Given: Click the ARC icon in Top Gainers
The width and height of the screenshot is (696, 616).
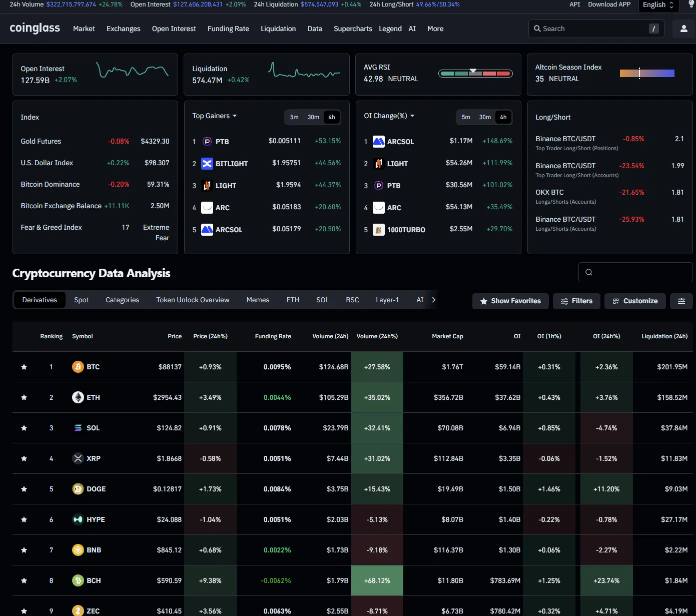Looking at the screenshot, I should click(x=207, y=208).
